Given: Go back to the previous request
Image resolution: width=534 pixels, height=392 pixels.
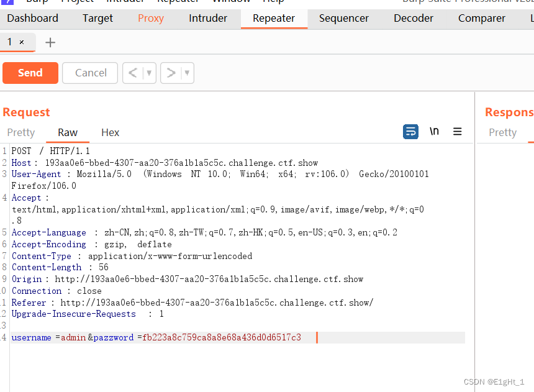Looking at the screenshot, I should coord(133,73).
